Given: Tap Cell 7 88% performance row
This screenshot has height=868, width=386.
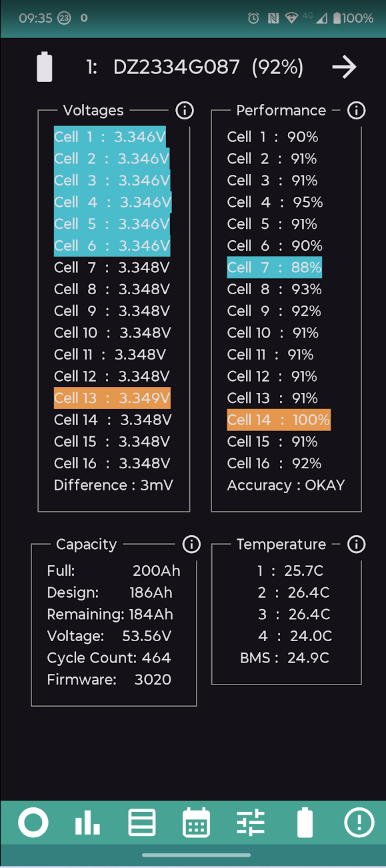Looking at the screenshot, I should (274, 268).
